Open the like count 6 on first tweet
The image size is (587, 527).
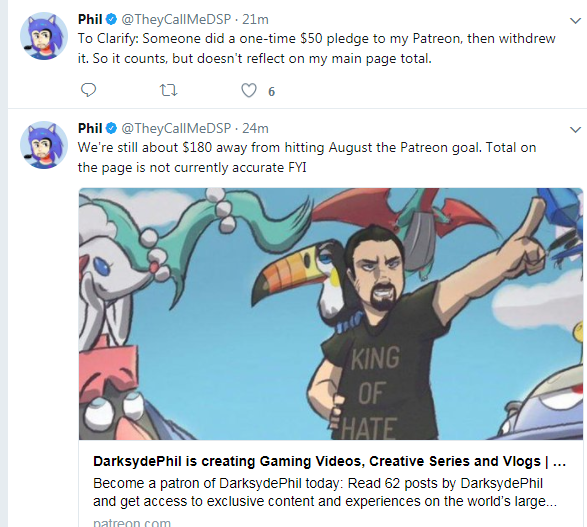tap(271, 92)
